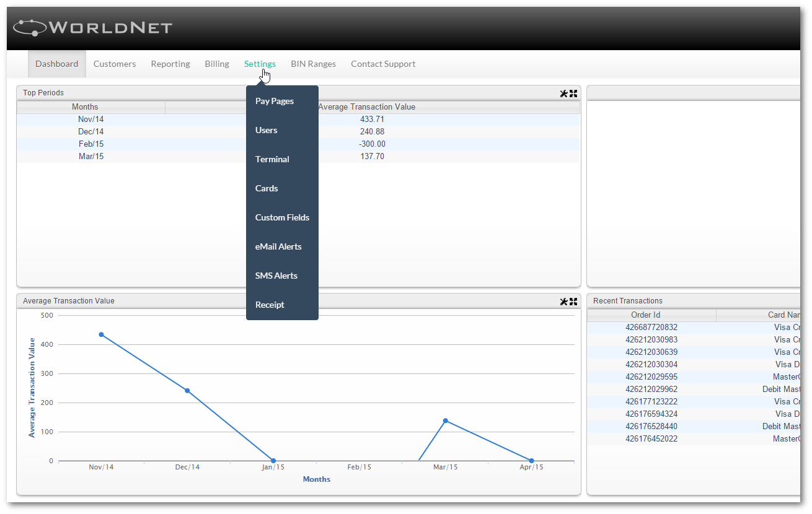812x514 pixels.
Task: Click the WorldNet logo
Action: (93, 28)
